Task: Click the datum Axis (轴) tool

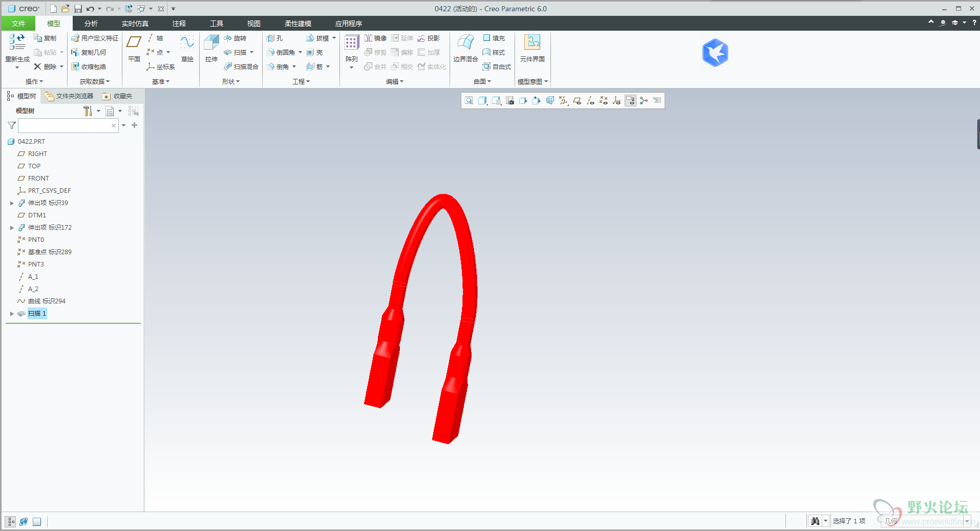Action: pos(155,38)
